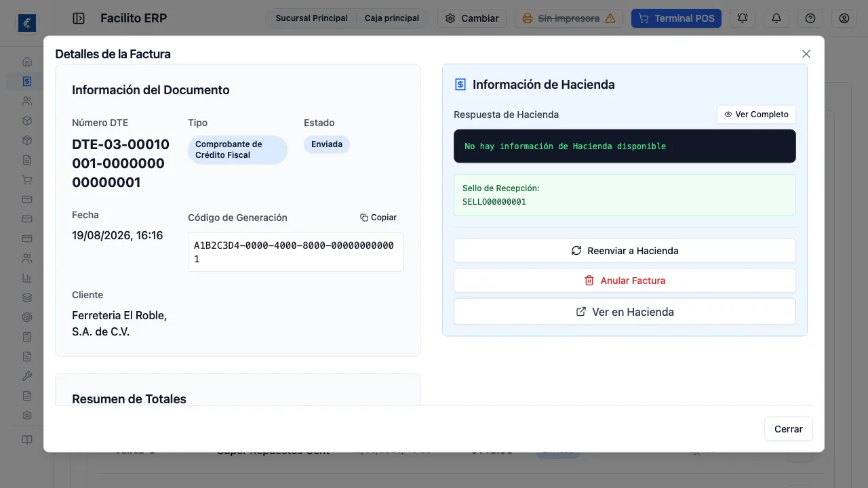This screenshot has height=488, width=868.
Task: Click the DTE number text
Action: [121, 163]
